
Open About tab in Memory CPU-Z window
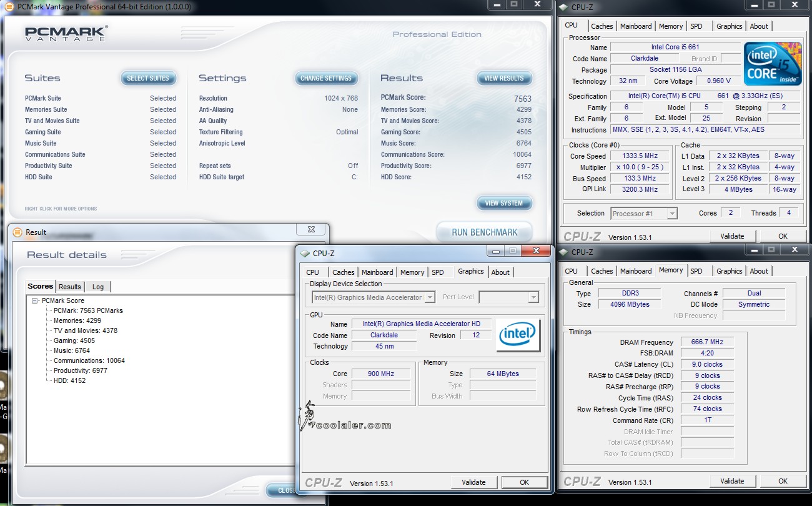click(759, 271)
